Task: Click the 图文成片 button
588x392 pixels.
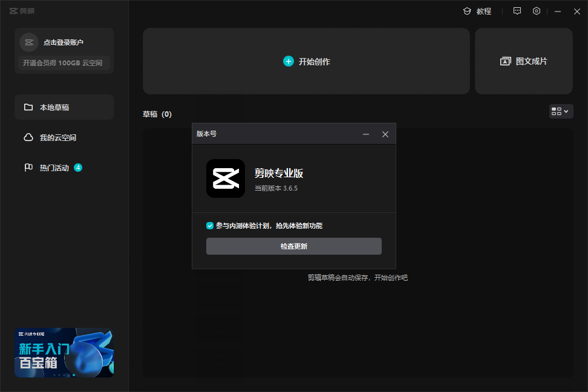Action: pos(524,61)
